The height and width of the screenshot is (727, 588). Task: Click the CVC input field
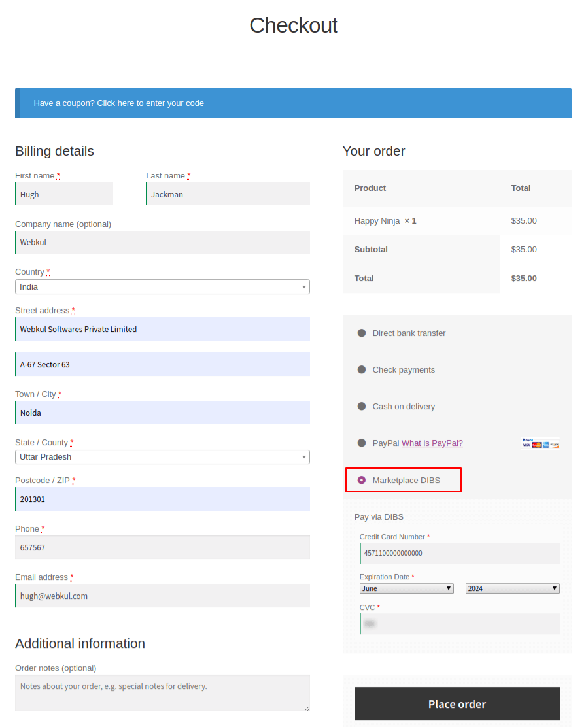pyautogui.click(x=459, y=624)
